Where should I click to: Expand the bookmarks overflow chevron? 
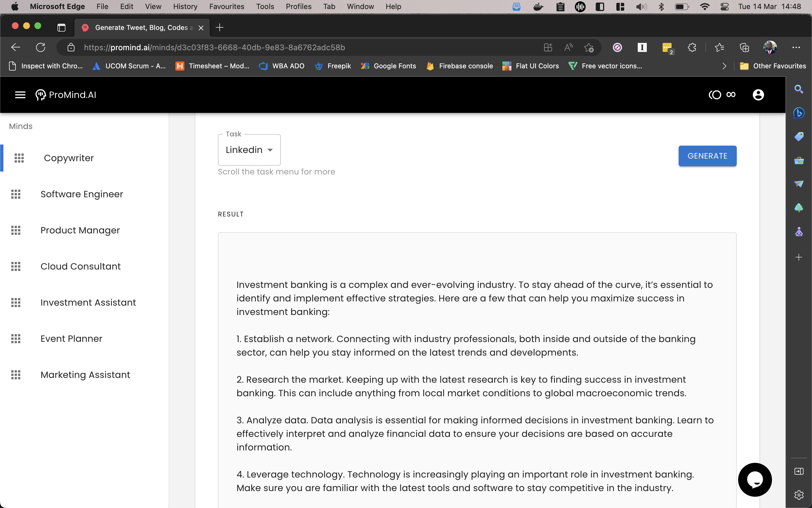pyautogui.click(x=724, y=66)
